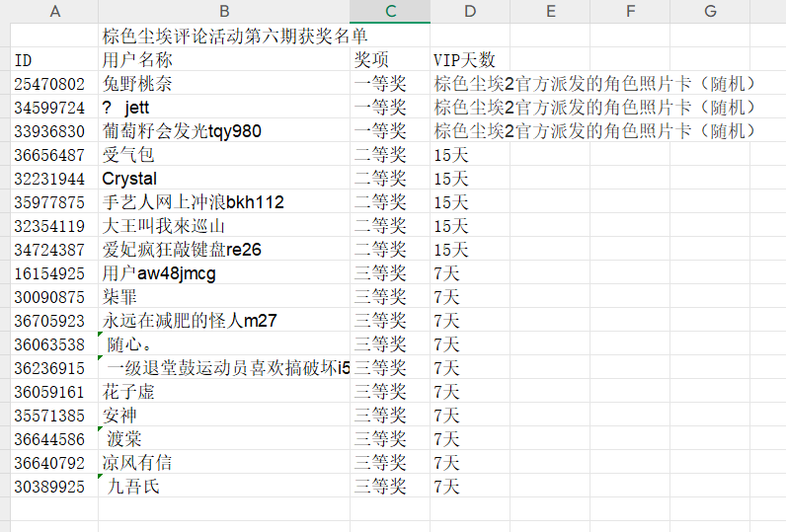Select column B header

(224, 11)
